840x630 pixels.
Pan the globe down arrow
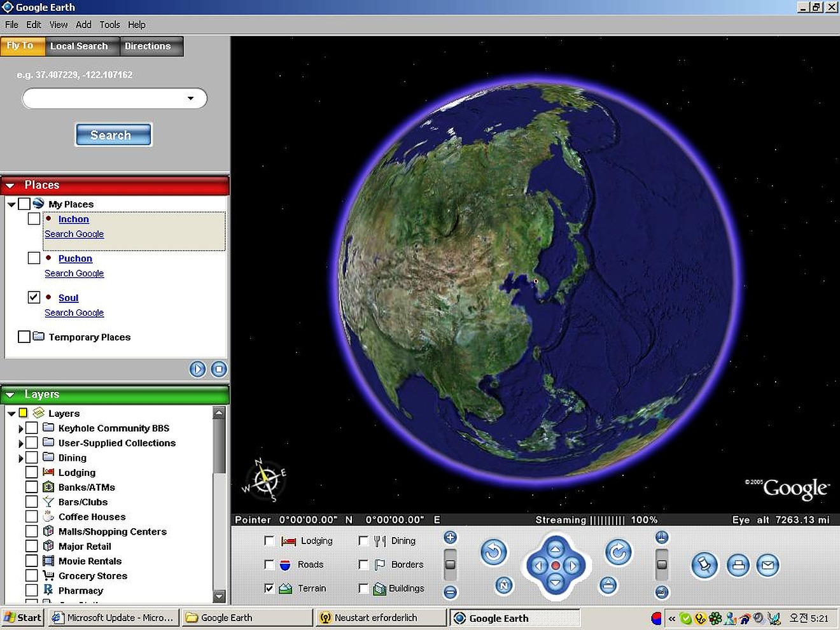tap(556, 582)
